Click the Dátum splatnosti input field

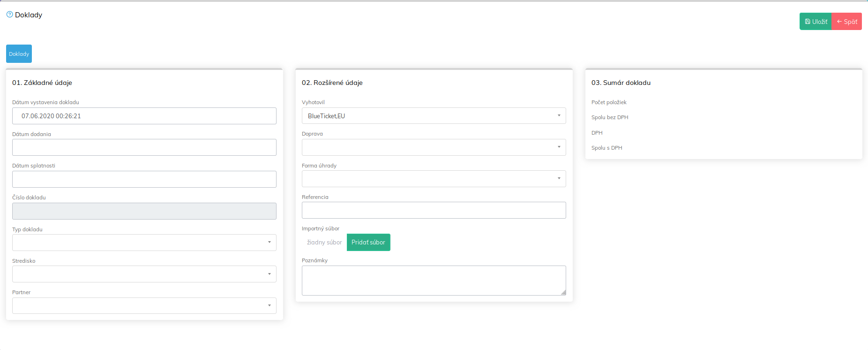(144, 179)
